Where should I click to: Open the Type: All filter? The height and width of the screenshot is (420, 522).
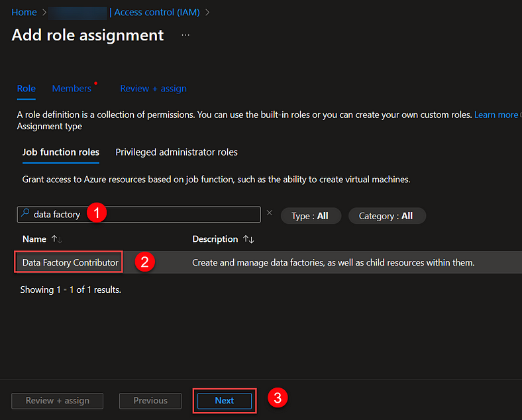point(310,216)
